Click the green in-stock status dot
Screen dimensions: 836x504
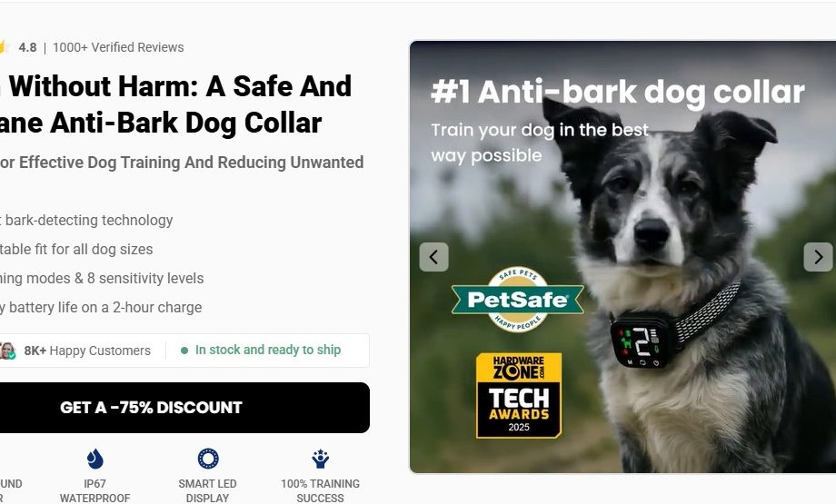tap(184, 351)
